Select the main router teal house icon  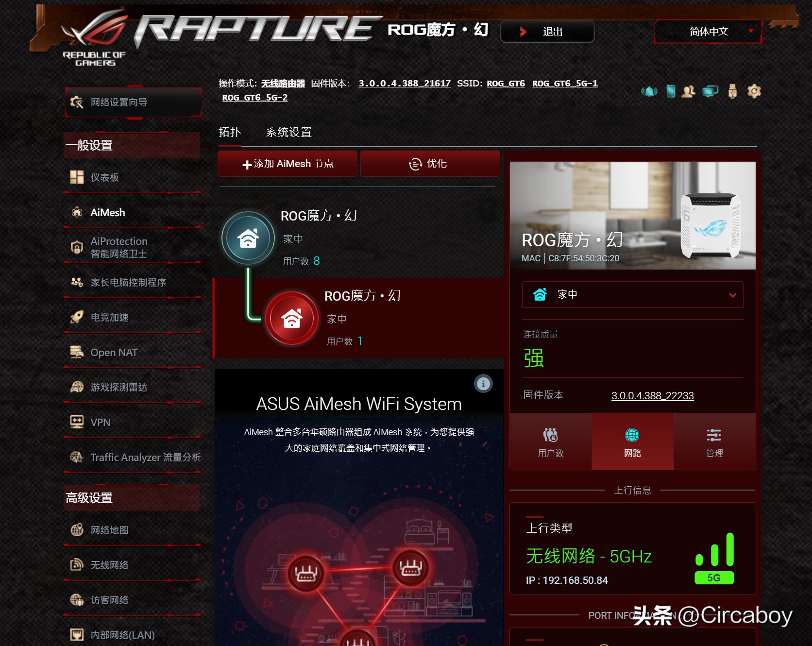point(248,238)
